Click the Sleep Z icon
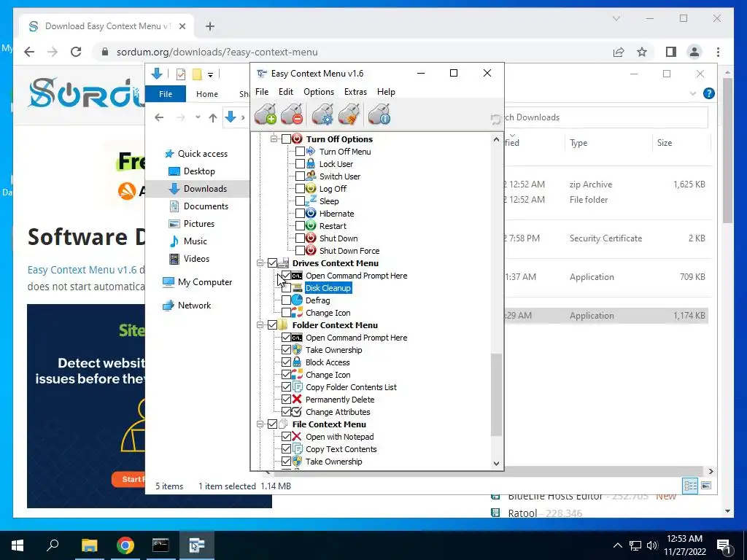Viewport: 747px width, 560px height. point(311,201)
